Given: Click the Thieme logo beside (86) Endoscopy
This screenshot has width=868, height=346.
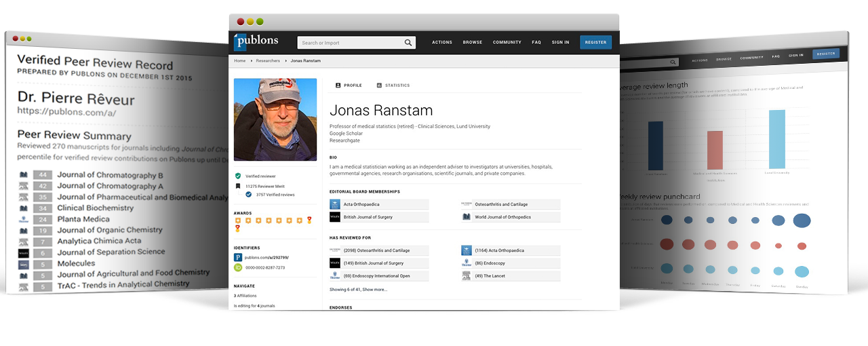Looking at the screenshot, I should pyautogui.click(x=466, y=263).
